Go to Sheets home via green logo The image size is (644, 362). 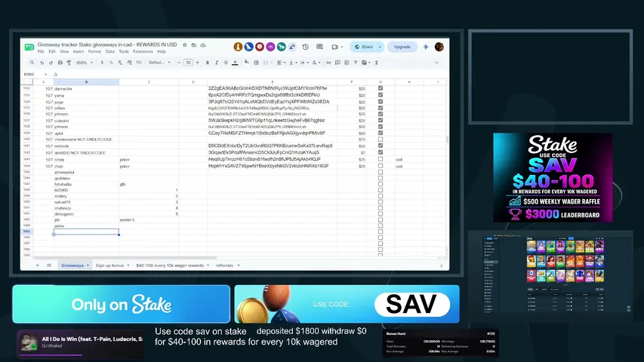[x=29, y=47]
